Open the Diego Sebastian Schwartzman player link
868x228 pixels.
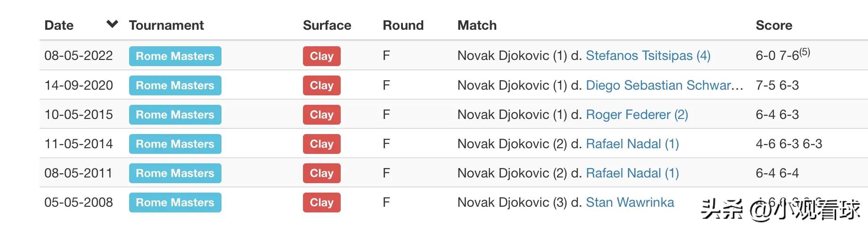tap(664, 85)
